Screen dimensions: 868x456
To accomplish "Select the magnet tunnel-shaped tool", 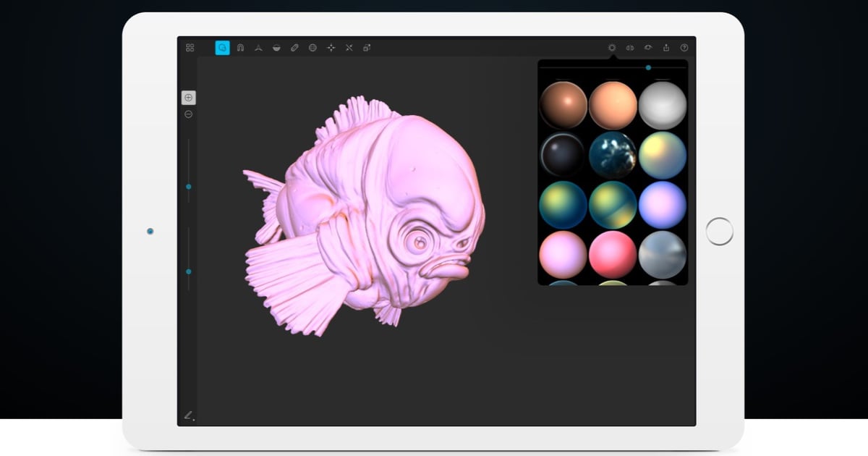I will [240, 47].
